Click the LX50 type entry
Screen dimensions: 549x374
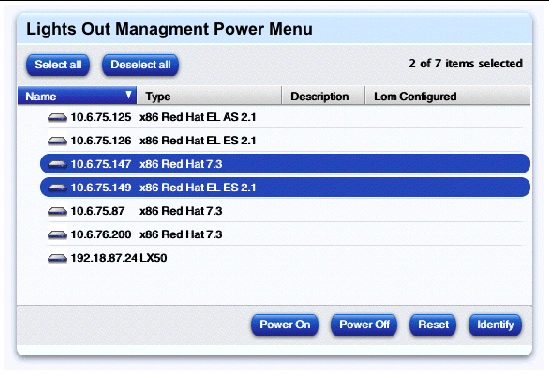click(x=153, y=258)
